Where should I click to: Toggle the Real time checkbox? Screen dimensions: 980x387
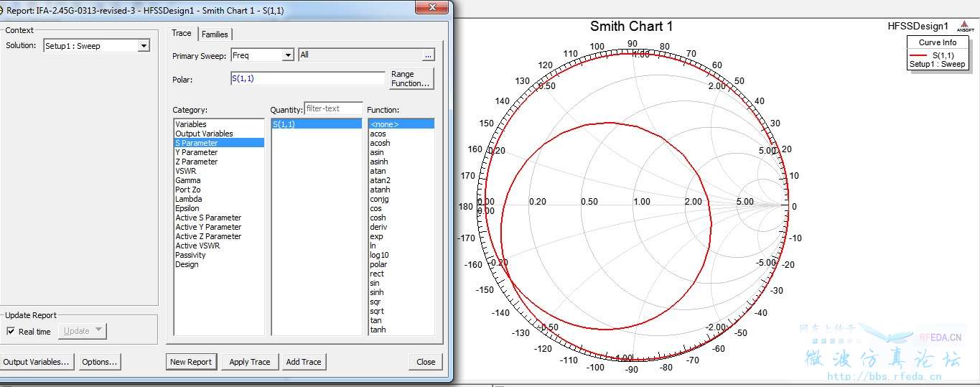[x=10, y=331]
